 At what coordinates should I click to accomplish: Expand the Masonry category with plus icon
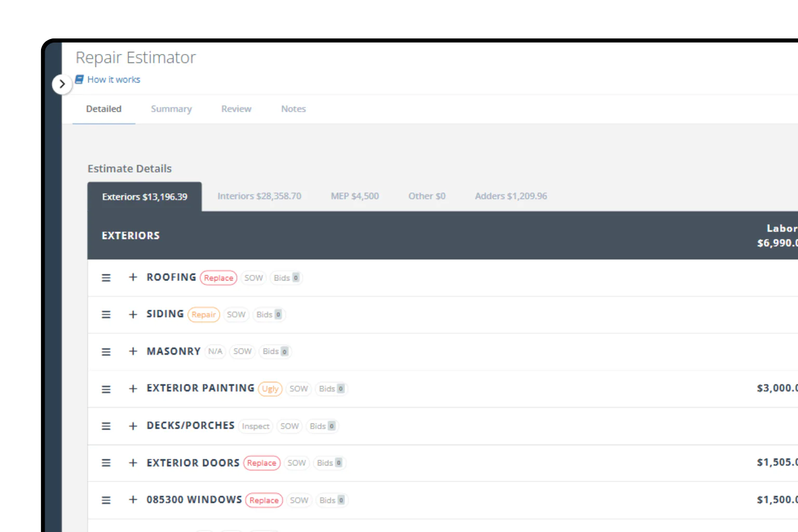coord(133,351)
